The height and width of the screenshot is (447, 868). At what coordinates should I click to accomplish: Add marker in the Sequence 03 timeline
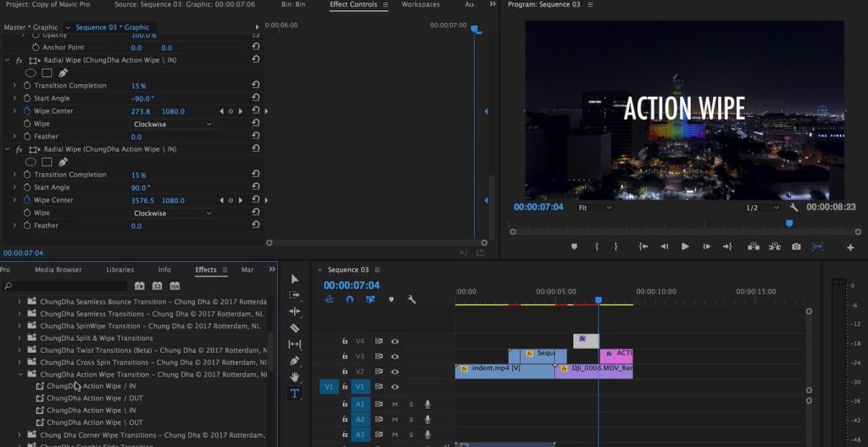[x=392, y=299]
